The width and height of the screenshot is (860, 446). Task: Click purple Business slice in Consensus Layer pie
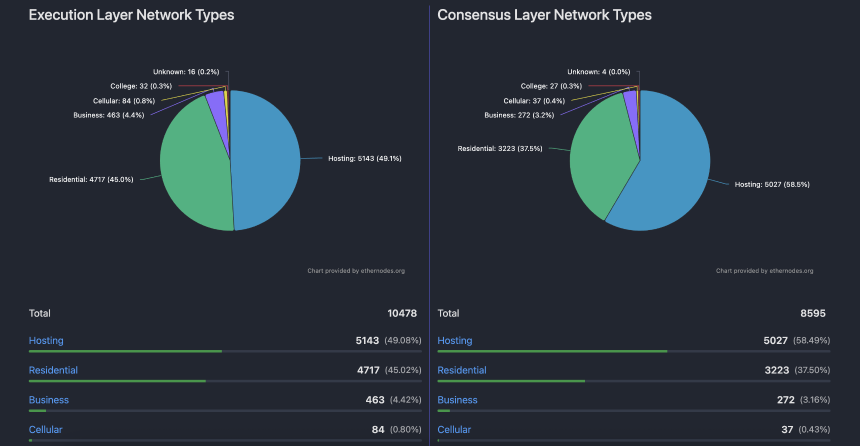tap(631, 98)
